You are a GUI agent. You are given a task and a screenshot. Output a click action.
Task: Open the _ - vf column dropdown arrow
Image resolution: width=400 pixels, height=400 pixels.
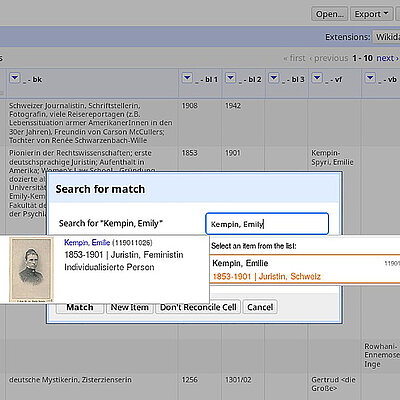pos(317,78)
